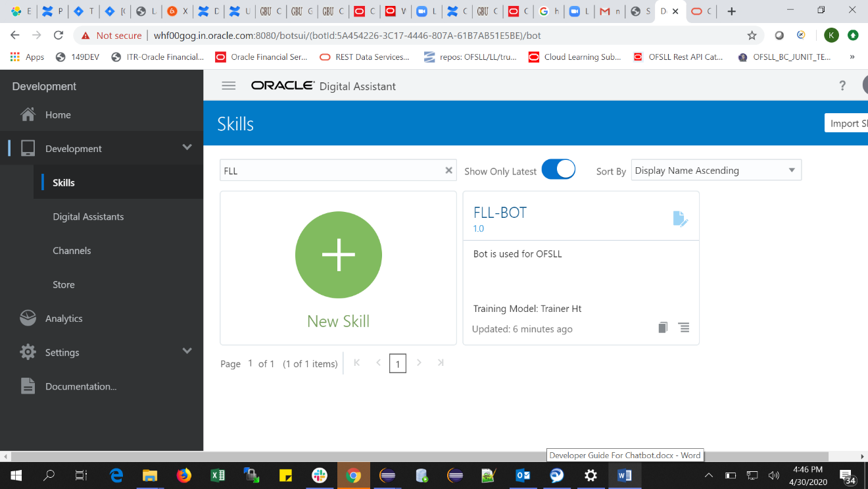
Task: Click the volume speaker tray icon
Action: click(773, 475)
